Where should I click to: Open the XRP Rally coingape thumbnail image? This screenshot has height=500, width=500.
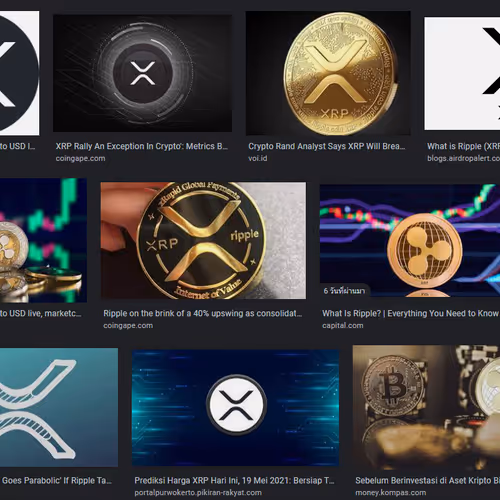pos(142,73)
